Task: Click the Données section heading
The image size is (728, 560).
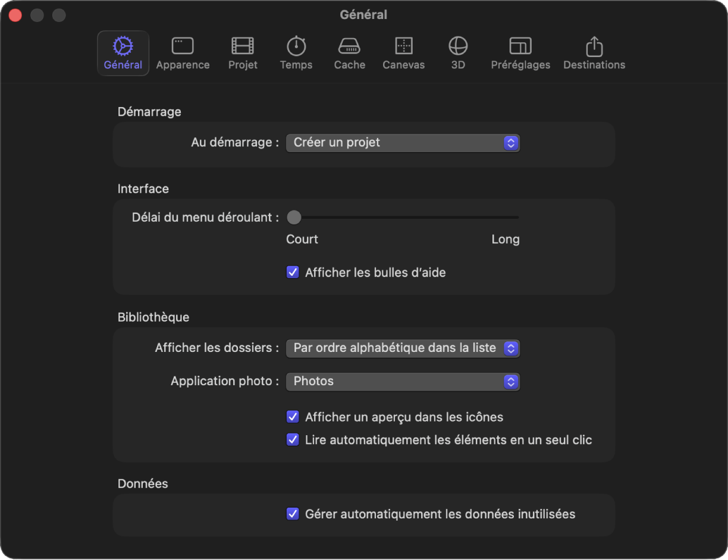Action: pyautogui.click(x=143, y=483)
